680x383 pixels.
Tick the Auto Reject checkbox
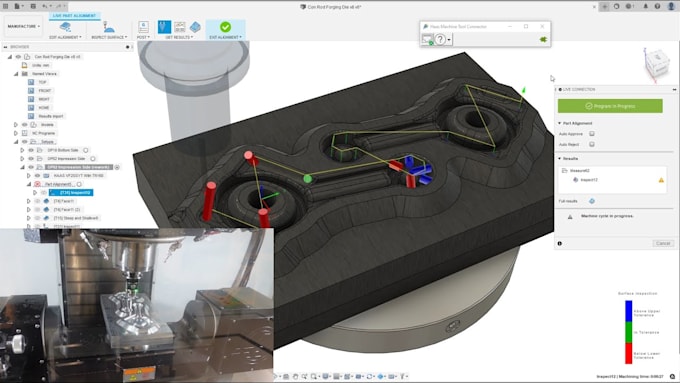click(592, 144)
